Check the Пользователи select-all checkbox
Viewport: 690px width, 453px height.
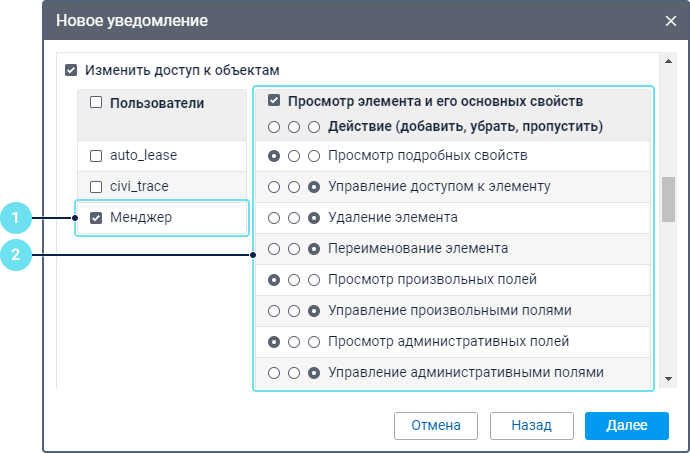coord(97,103)
